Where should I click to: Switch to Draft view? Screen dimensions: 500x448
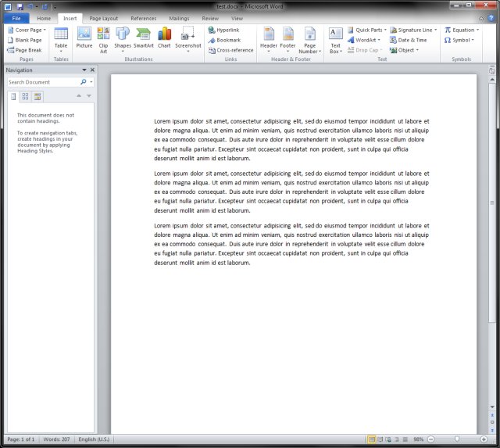click(405, 439)
